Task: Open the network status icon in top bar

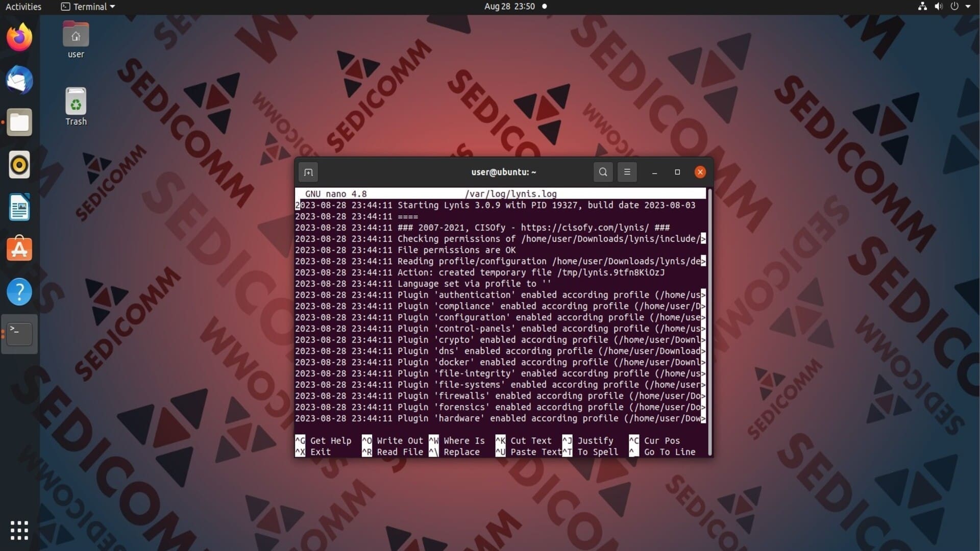Action: tap(922, 7)
